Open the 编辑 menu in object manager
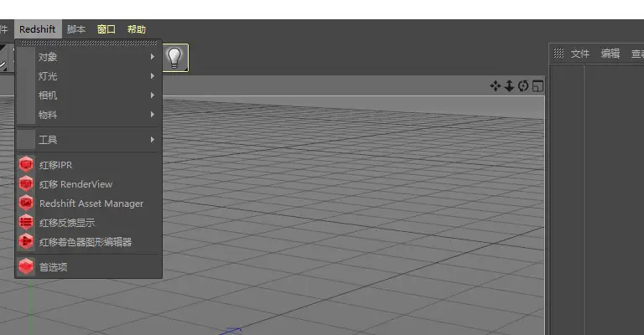The image size is (644, 335). tap(610, 54)
